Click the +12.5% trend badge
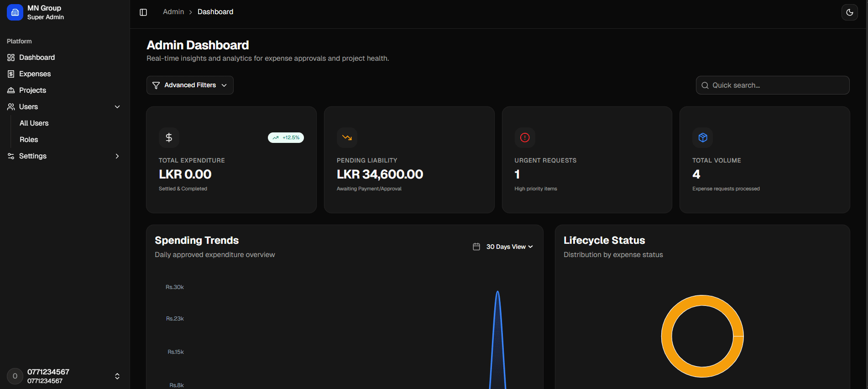The width and height of the screenshot is (868, 389). [x=286, y=137]
